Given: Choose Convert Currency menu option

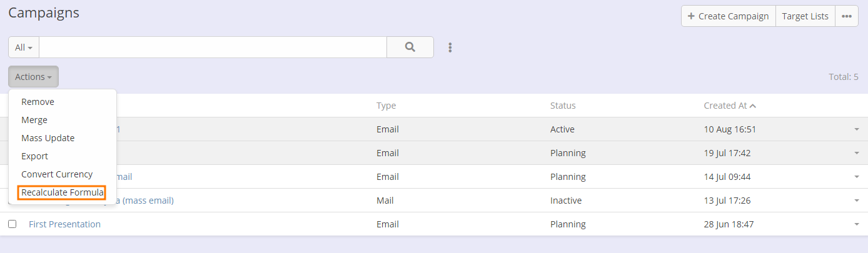Looking at the screenshot, I should click(x=57, y=174).
